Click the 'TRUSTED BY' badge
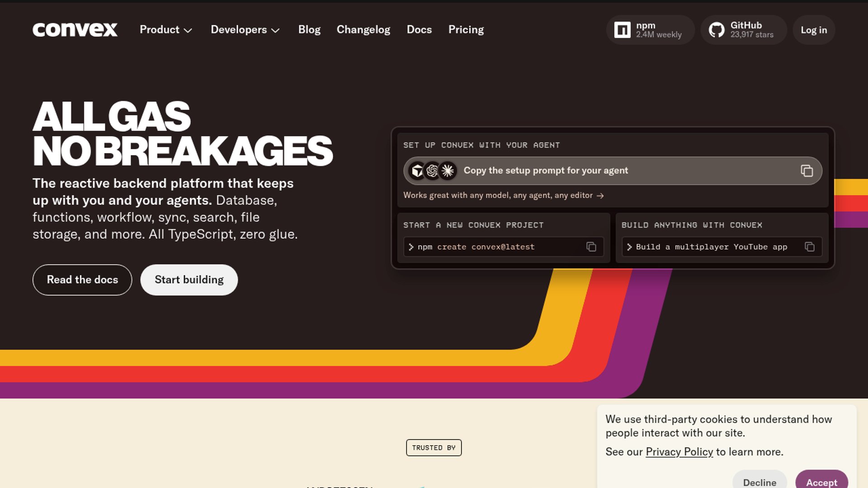Image resolution: width=868 pixels, height=488 pixels. (434, 448)
